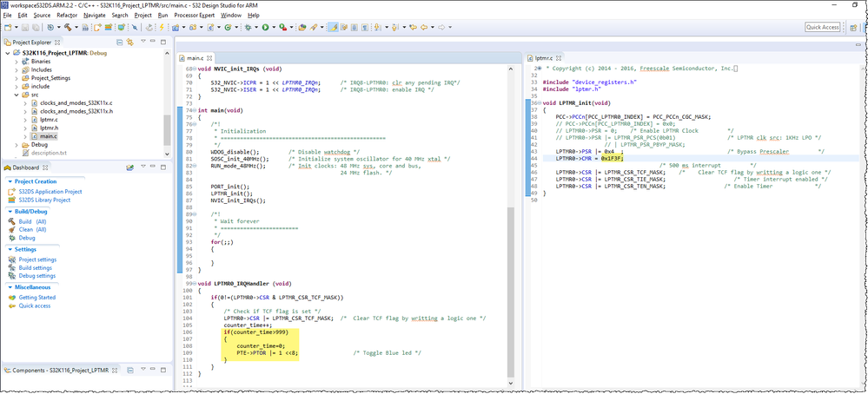Viewport: 868px width, 394px height.
Task: Click Clean (All) in Dashboard
Action: (32, 229)
